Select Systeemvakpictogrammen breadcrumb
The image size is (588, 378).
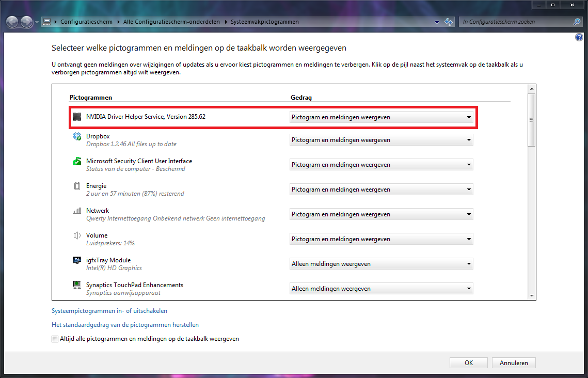pyautogui.click(x=265, y=22)
